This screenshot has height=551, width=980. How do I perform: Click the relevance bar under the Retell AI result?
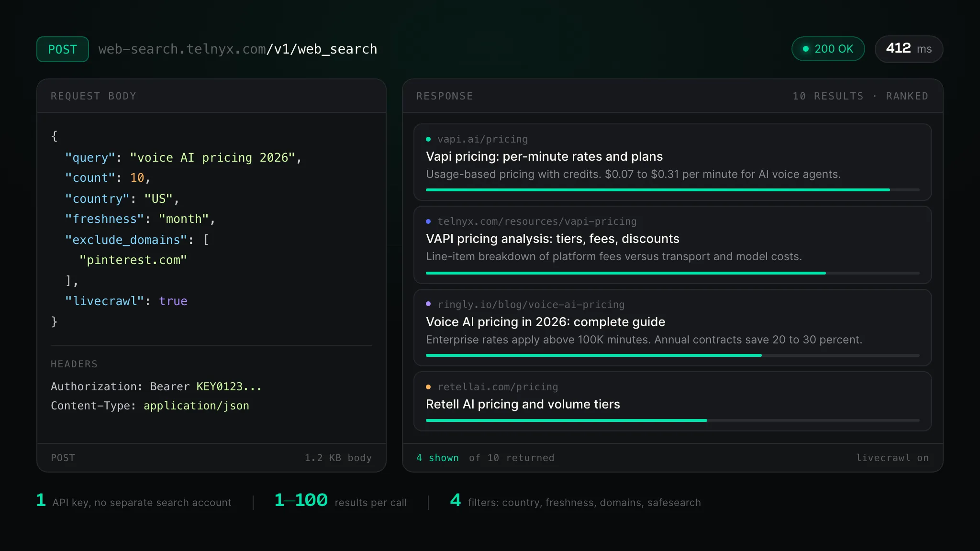click(x=672, y=420)
